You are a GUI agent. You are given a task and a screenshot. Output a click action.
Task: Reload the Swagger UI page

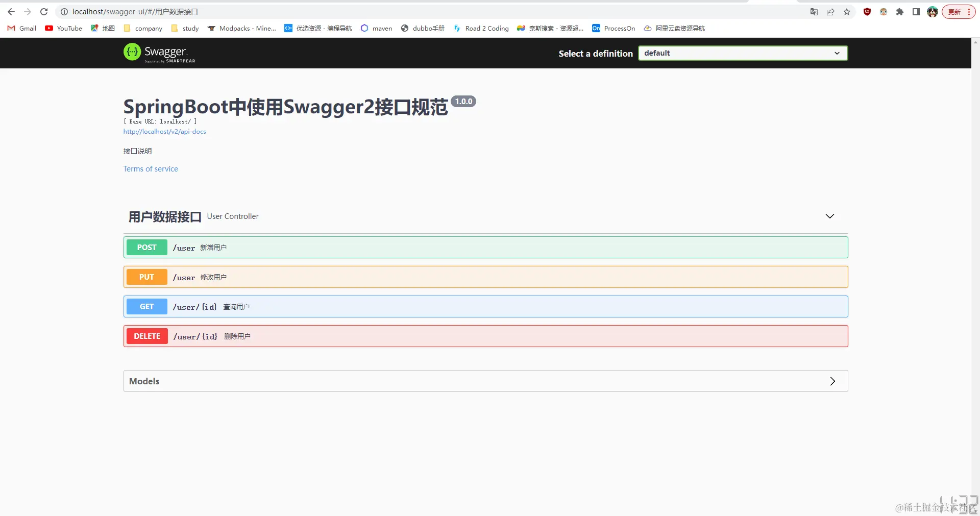(44, 12)
